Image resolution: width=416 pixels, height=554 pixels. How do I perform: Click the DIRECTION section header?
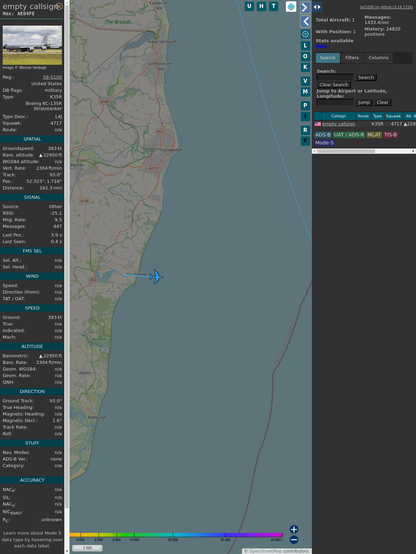pos(32,391)
